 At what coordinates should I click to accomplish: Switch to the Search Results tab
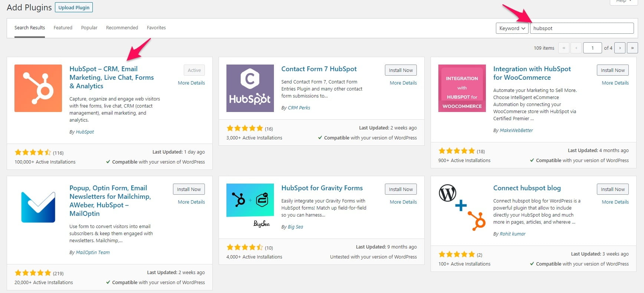click(x=30, y=28)
